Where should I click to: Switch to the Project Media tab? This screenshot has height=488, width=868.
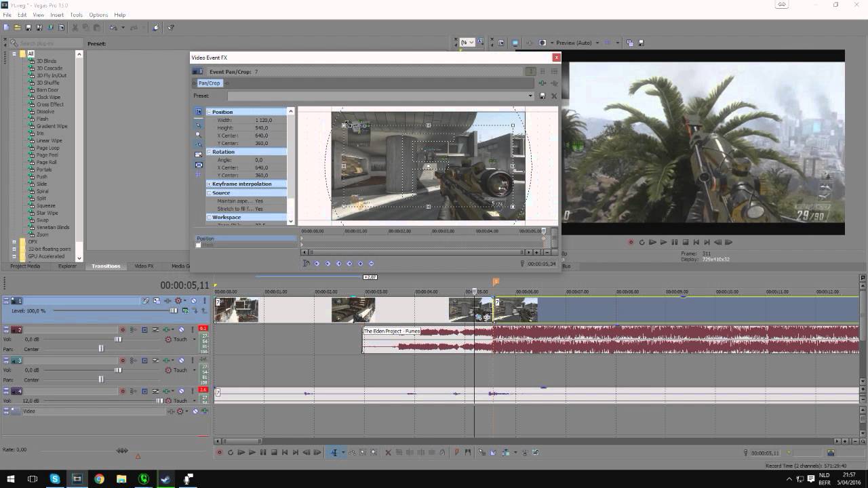point(25,266)
